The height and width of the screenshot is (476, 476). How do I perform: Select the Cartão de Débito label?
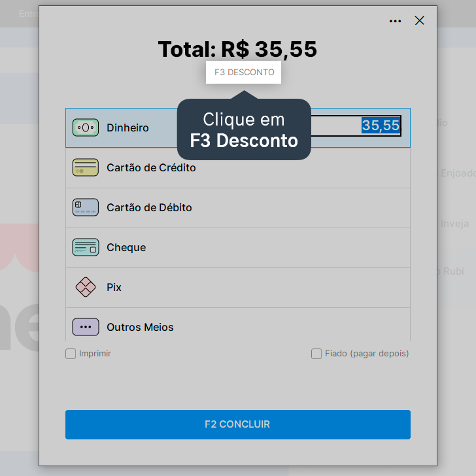(149, 208)
